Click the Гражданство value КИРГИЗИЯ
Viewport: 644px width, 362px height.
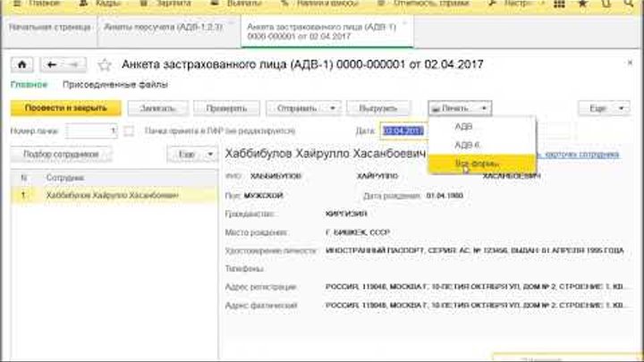pyautogui.click(x=346, y=214)
